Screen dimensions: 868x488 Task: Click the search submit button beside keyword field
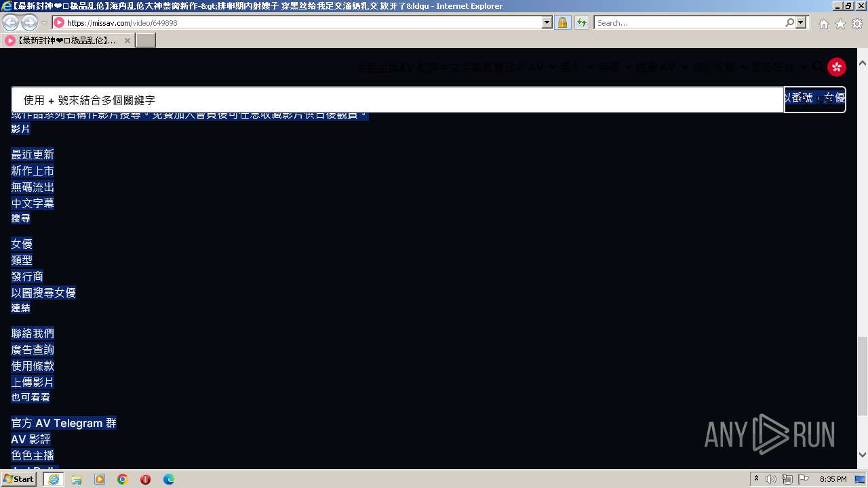(814, 98)
